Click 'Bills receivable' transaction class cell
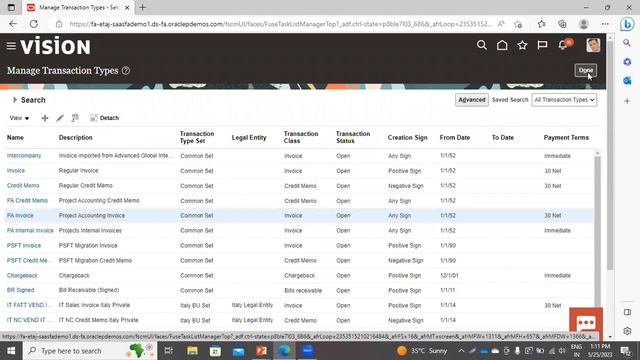640x360 pixels. 303,291
